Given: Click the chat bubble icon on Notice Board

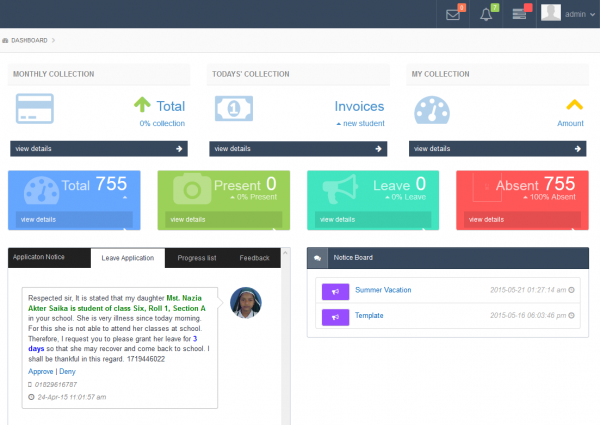Looking at the screenshot, I should 317,258.
